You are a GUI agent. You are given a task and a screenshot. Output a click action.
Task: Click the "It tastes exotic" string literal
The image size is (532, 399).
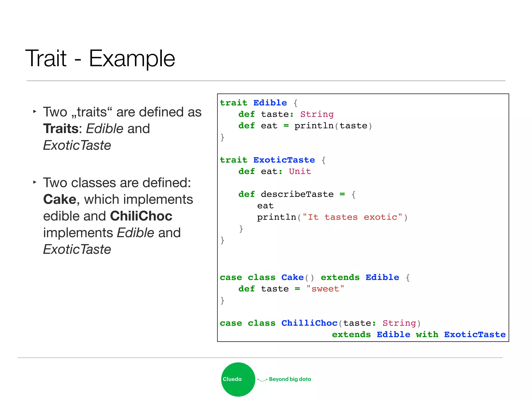click(353, 217)
